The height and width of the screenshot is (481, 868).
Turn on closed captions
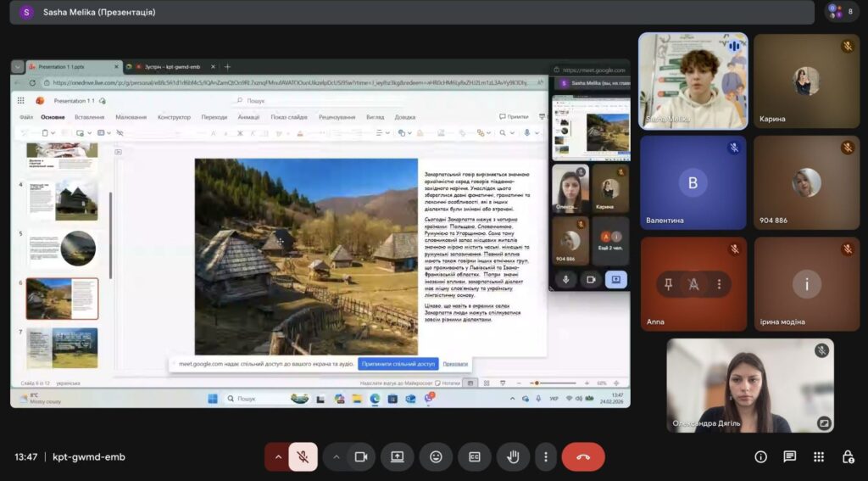click(x=475, y=457)
